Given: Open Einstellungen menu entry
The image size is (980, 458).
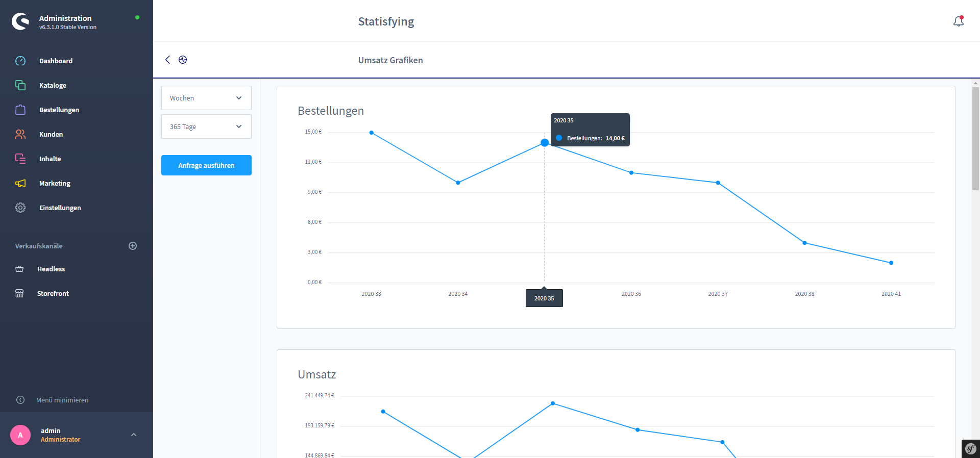Looking at the screenshot, I should tap(60, 208).
